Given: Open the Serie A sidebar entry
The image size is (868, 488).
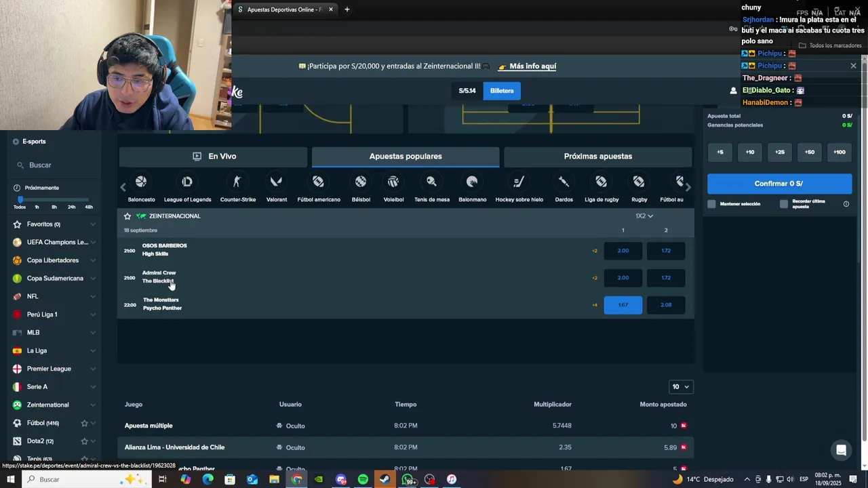Looking at the screenshot, I should click(37, 387).
